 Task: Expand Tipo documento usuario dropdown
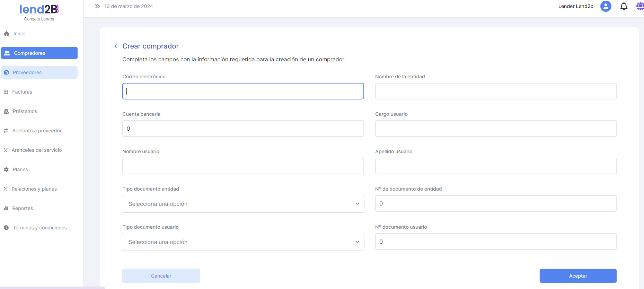(x=243, y=242)
